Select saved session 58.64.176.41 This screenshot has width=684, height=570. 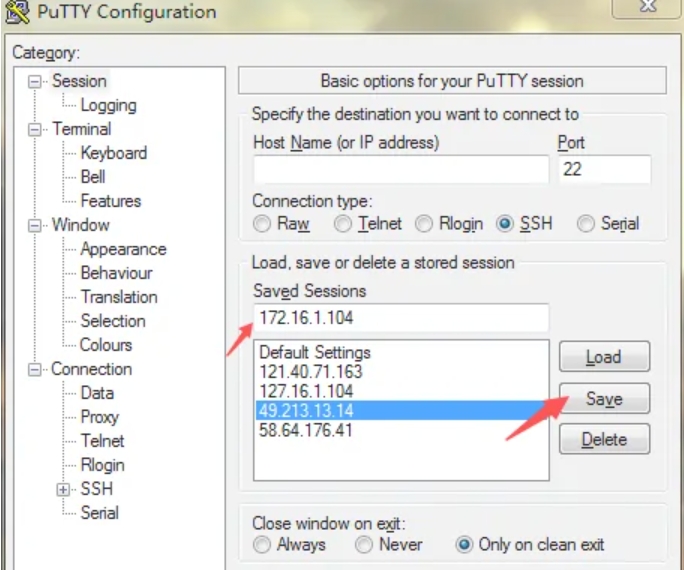401,430
